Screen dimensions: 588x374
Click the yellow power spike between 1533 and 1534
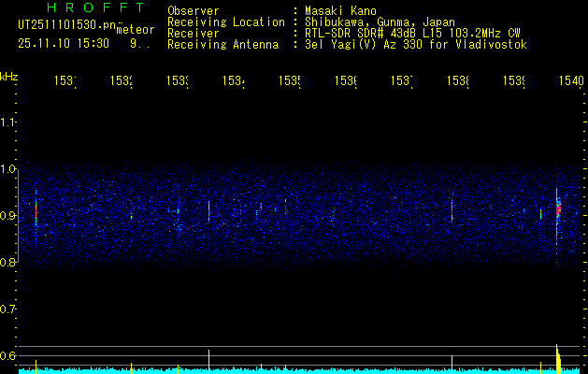(x=208, y=362)
